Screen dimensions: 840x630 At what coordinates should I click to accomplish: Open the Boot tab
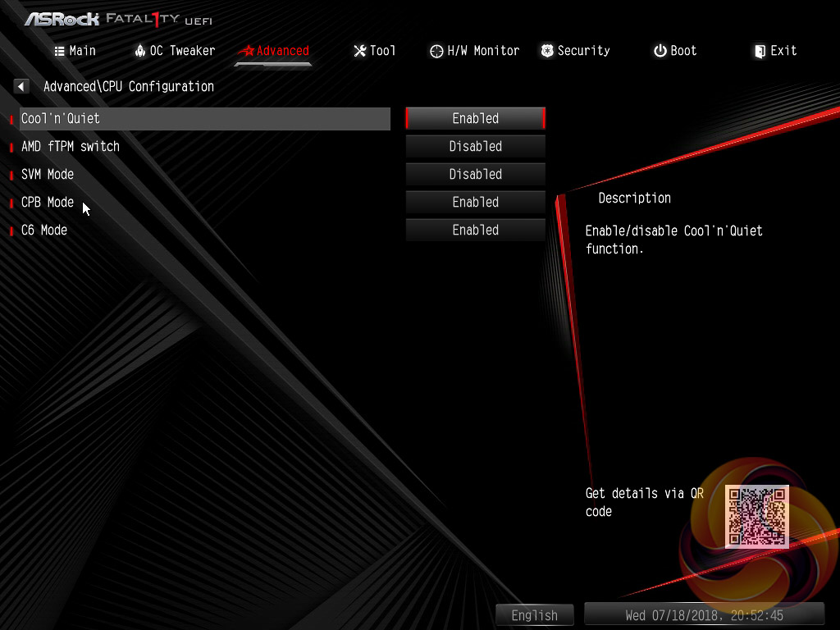tap(675, 51)
